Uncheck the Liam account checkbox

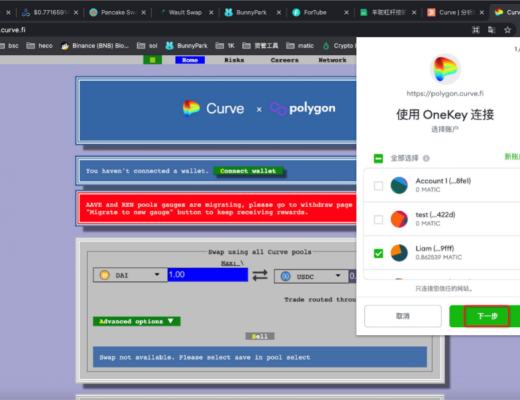tap(378, 253)
